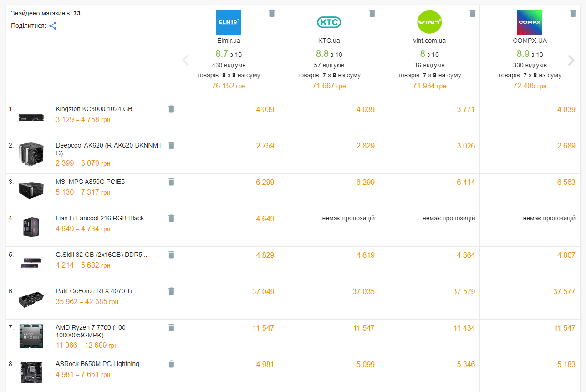586x392 pixels.
Task: Delete COMPX.UA store column
Action: coord(573,14)
